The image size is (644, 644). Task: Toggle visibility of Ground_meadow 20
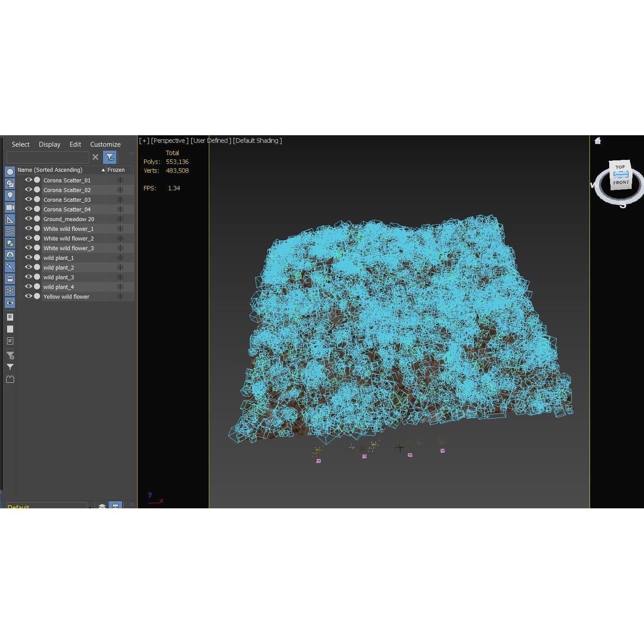pos(29,219)
